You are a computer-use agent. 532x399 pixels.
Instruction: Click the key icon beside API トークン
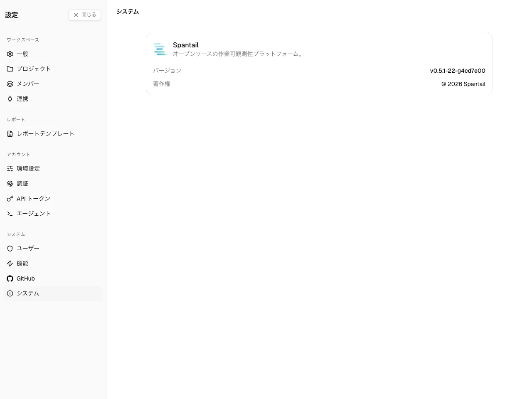coord(10,199)
